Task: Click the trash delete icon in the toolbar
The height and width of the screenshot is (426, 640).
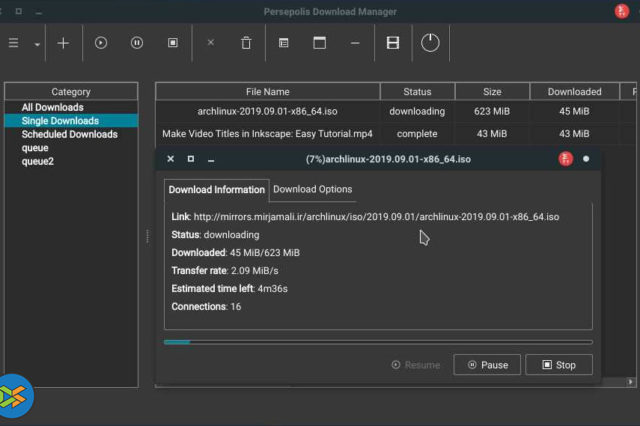Action: (x=246, y=43)
